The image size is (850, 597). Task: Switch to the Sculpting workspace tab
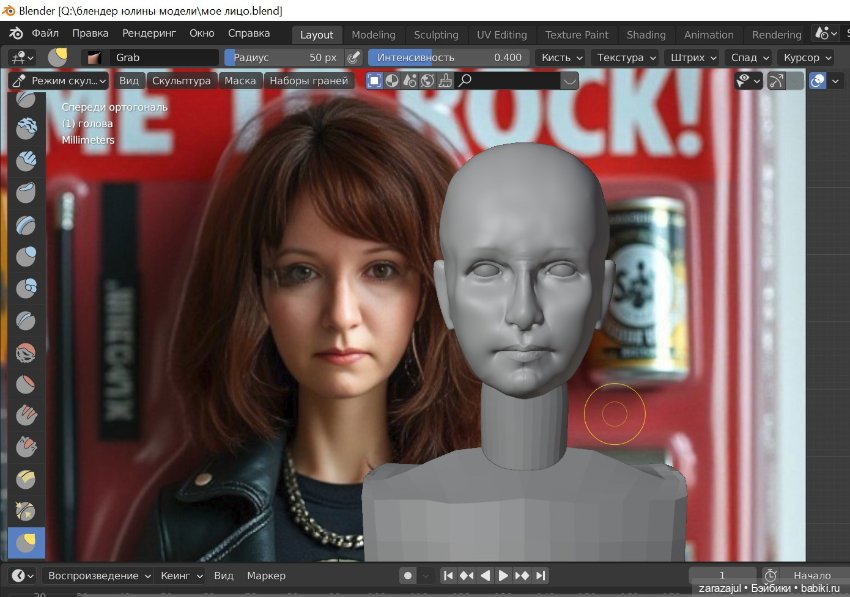[436, 35]
